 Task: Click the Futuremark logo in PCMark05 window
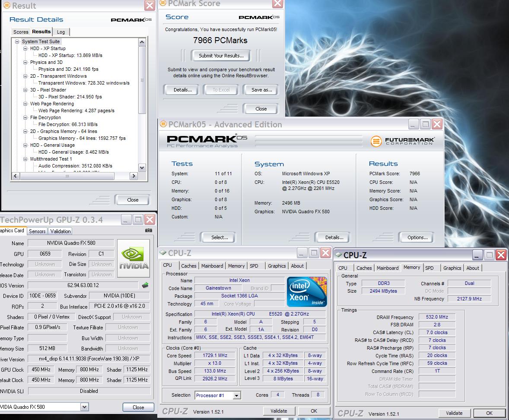[402, 141]
